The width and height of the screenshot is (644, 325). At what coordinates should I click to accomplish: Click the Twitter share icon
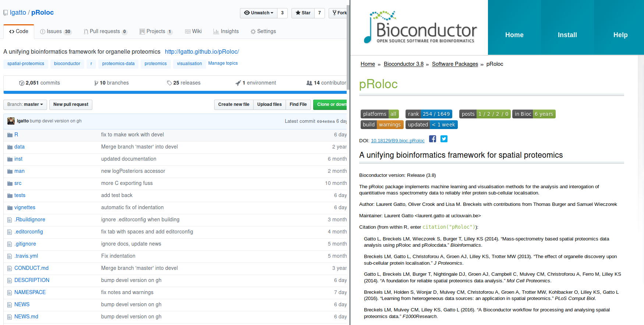point(444,139)
